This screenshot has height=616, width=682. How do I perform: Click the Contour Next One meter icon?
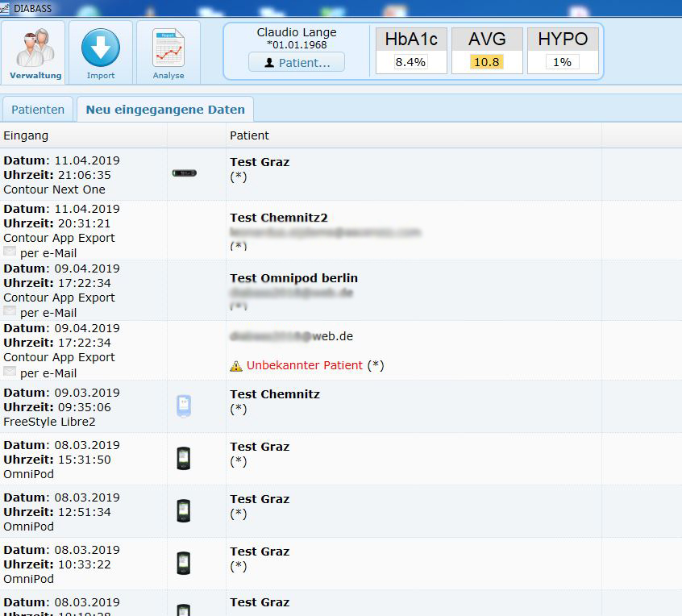pyautogui.click(x=185, y=173)
